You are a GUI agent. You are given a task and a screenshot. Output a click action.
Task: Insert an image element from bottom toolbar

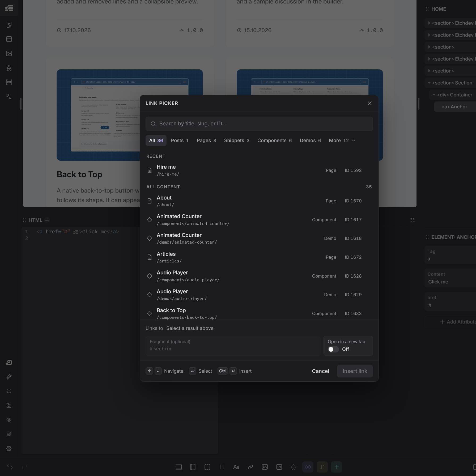coord(265,467)
